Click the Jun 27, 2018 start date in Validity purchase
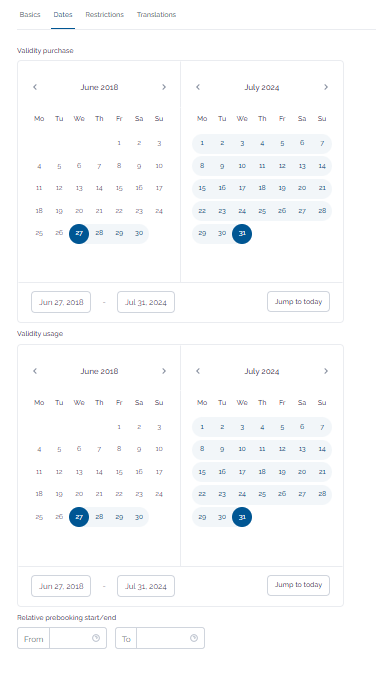Image resolution: width=376 pixels, height=685 pixels. (x=61, y=302)
